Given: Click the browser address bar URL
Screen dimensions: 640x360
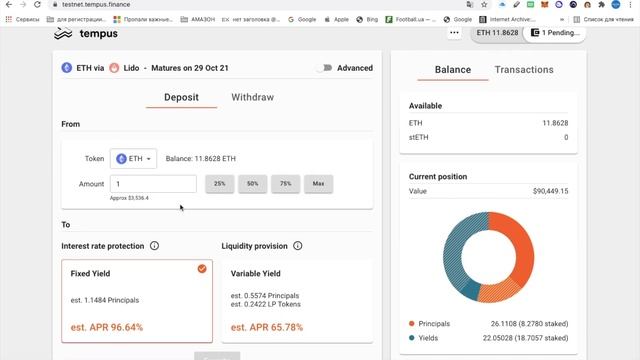Looking at the screenshot, I should pos(96,4).
